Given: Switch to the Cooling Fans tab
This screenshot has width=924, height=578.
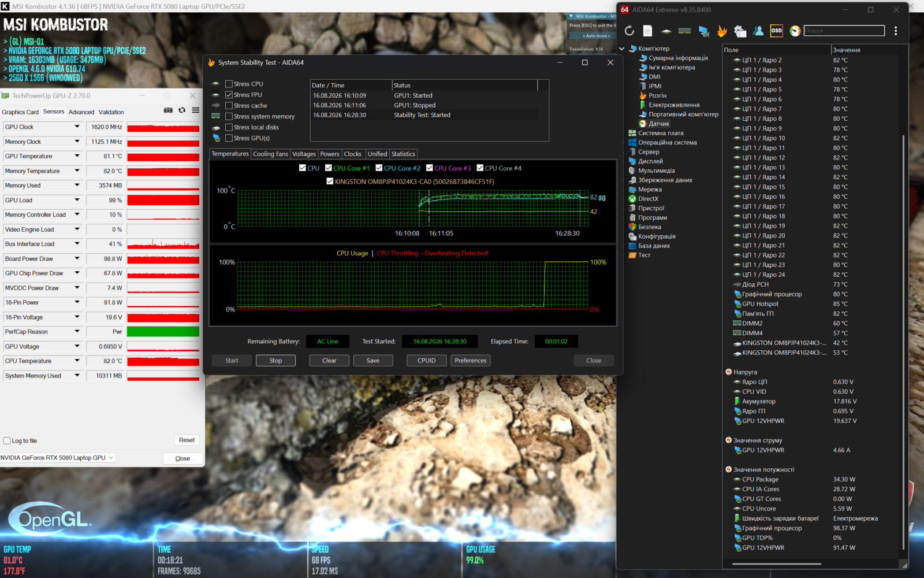Looking at the screenshot, I should pyautogui.click(x=270, y=154).
